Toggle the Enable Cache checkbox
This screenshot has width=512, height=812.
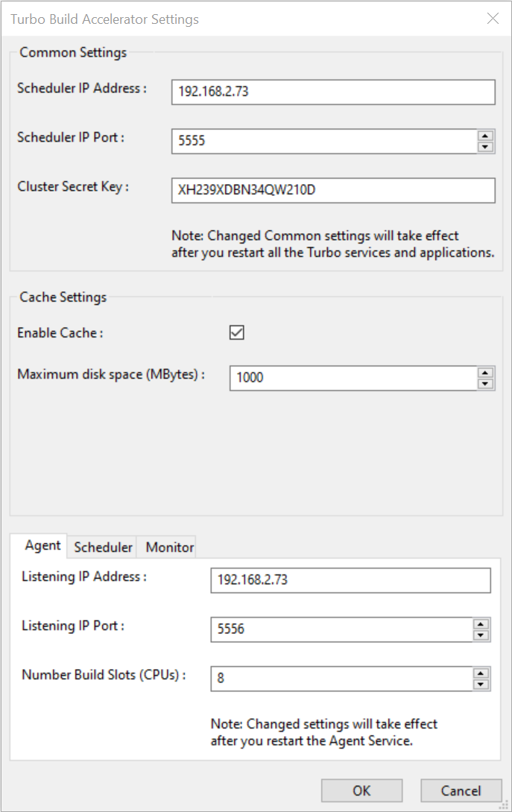(x=237, y=333)
